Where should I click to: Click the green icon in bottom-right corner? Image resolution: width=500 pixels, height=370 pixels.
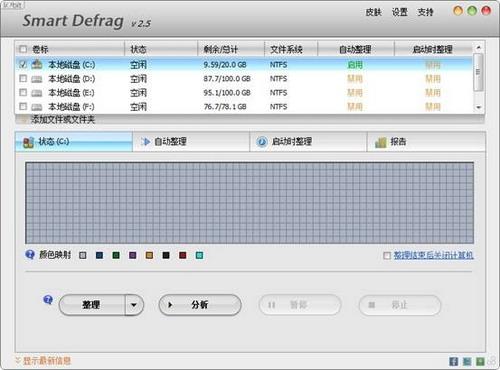(480, 361)
